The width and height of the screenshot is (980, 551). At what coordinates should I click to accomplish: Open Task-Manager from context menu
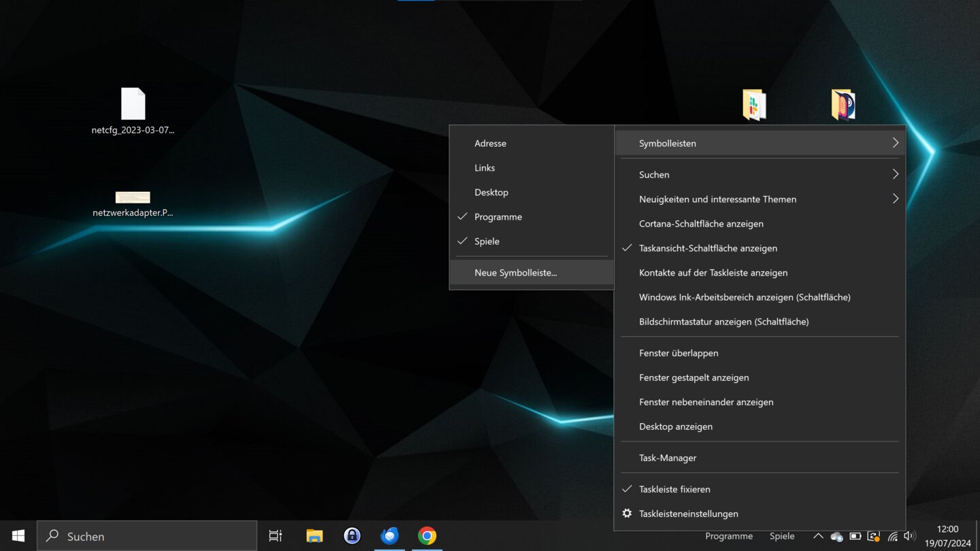(x=668, y=458)
